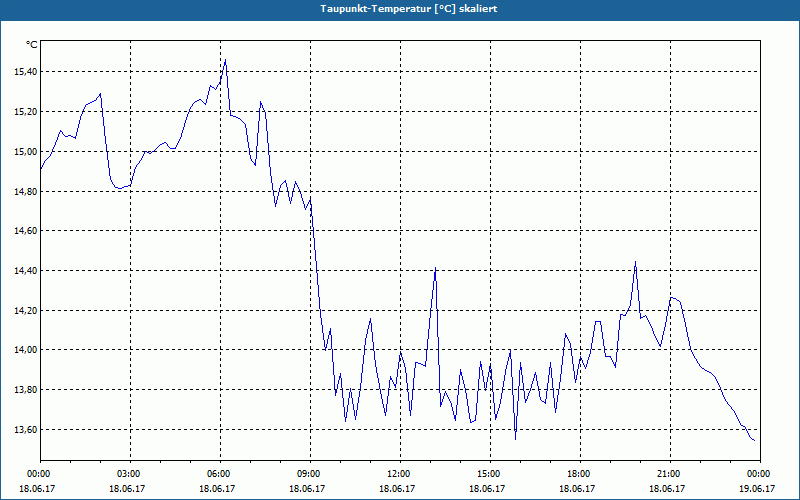Screen dimensions: 800x500
Task: Click the 14,20 y-axis value
Action: click(26, 310)
